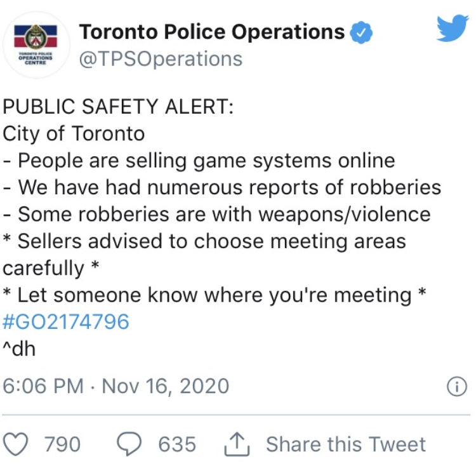The width and height of the screenshot is (476, 466).
Task: Click the 6:06 PM timestamp
Action: (x=43, y=386)
